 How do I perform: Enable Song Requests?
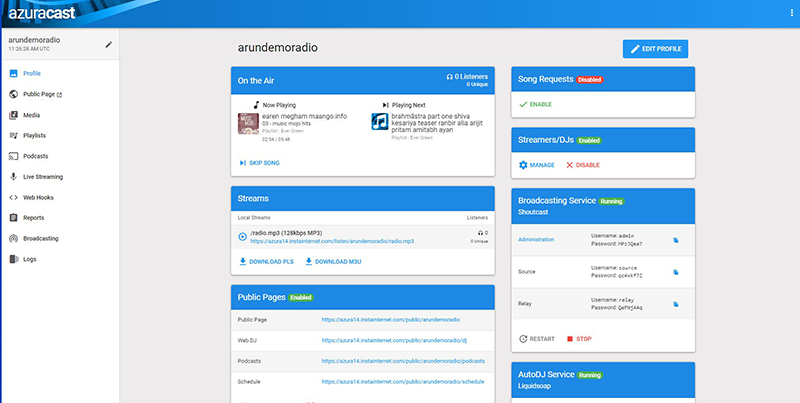click(537, 104)
